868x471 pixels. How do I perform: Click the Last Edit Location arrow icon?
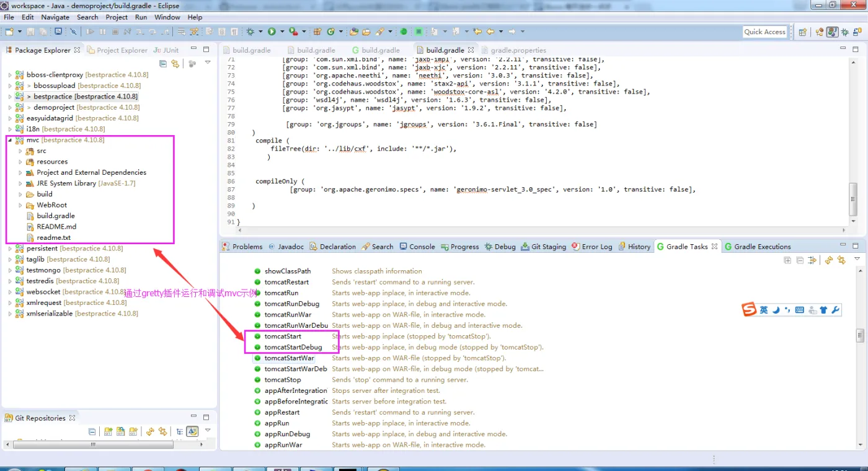477,32
